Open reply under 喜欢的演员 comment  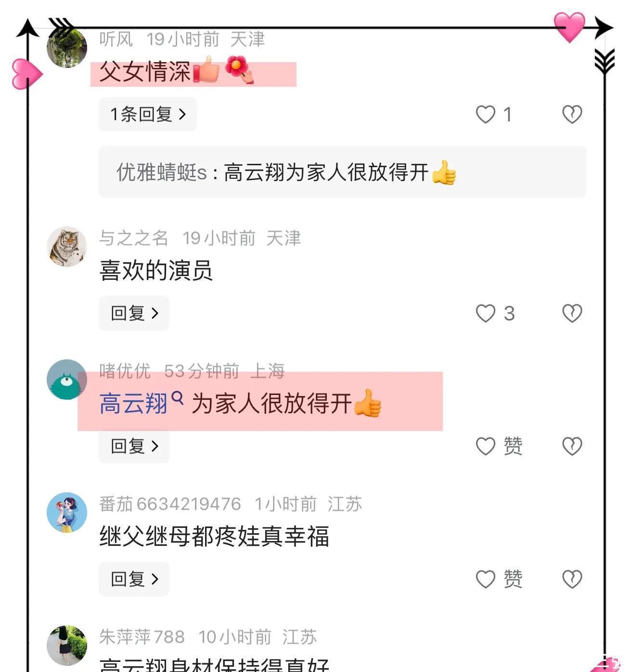pos(134,314)
